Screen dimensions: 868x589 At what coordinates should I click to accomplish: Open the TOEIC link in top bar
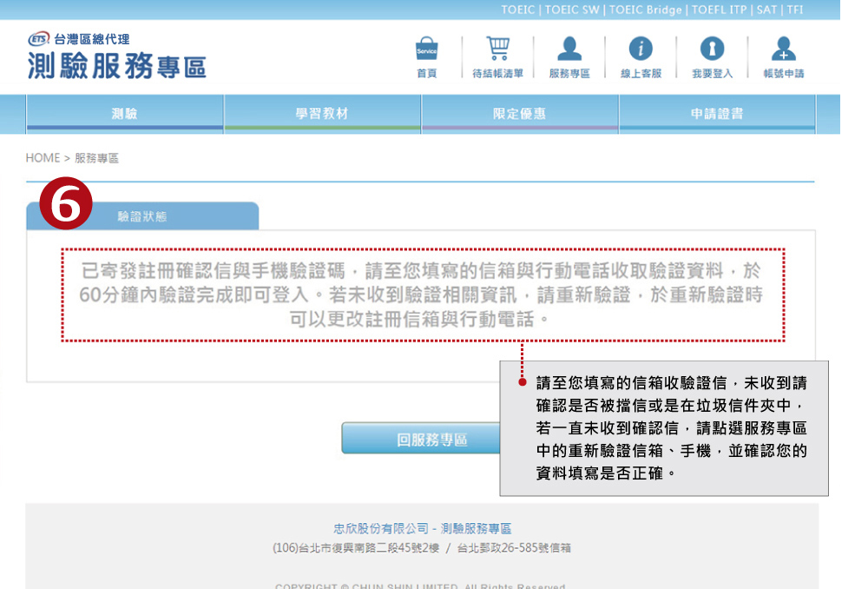pos(518,10)
